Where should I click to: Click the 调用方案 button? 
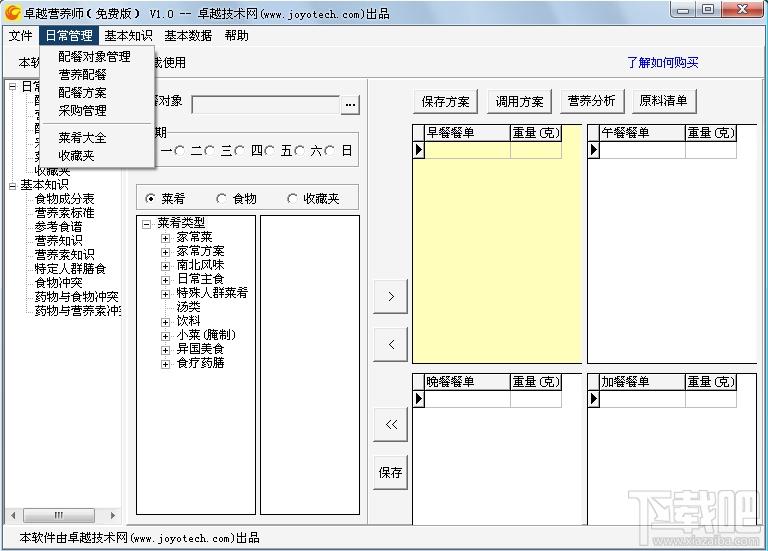519,101
